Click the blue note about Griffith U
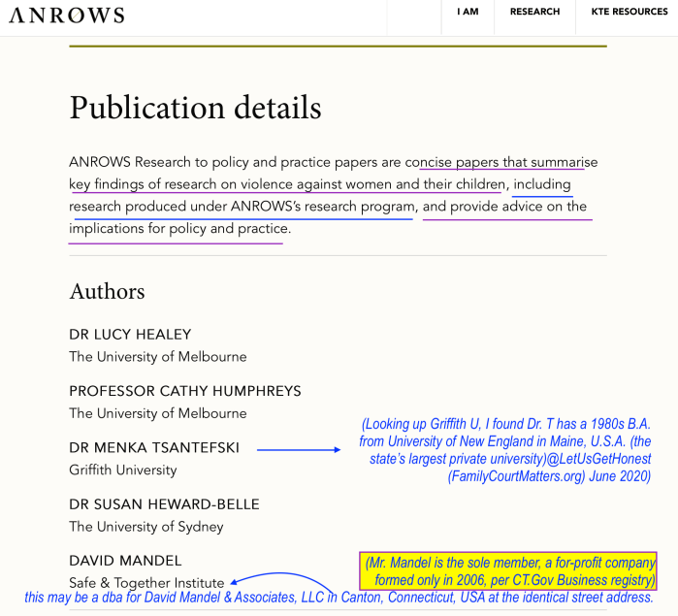 tap(504, 450)
